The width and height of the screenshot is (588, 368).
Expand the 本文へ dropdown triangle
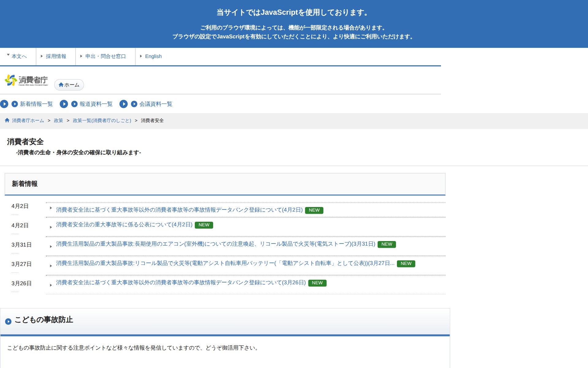[x=8, y=54]
